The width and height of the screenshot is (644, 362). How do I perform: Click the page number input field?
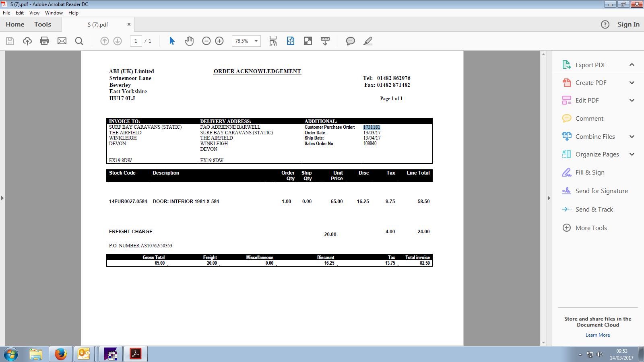pos(136,41)
